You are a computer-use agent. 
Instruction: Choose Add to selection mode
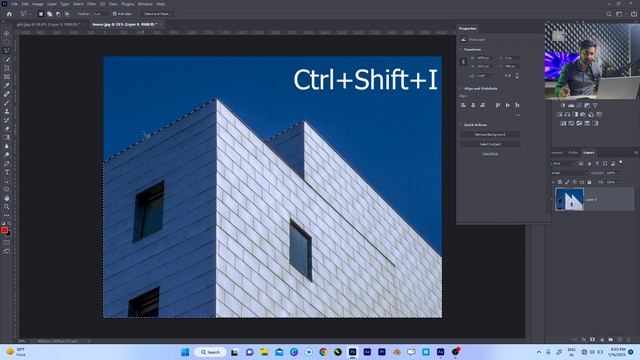[49, 14]
